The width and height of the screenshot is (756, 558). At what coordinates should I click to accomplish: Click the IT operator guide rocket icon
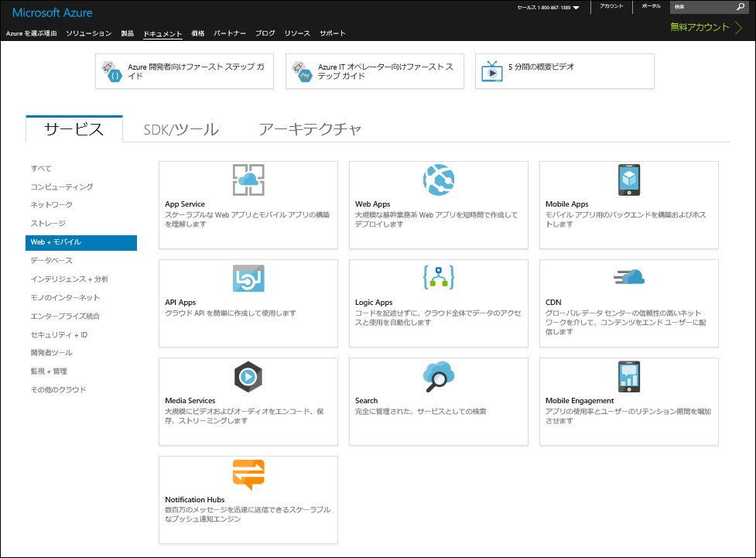tap(303, 71)
